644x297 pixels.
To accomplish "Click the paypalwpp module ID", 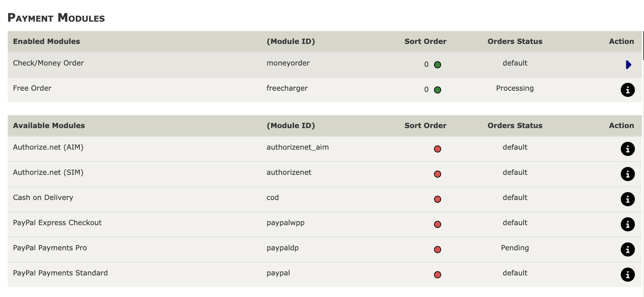I will (x=285, y=223).
